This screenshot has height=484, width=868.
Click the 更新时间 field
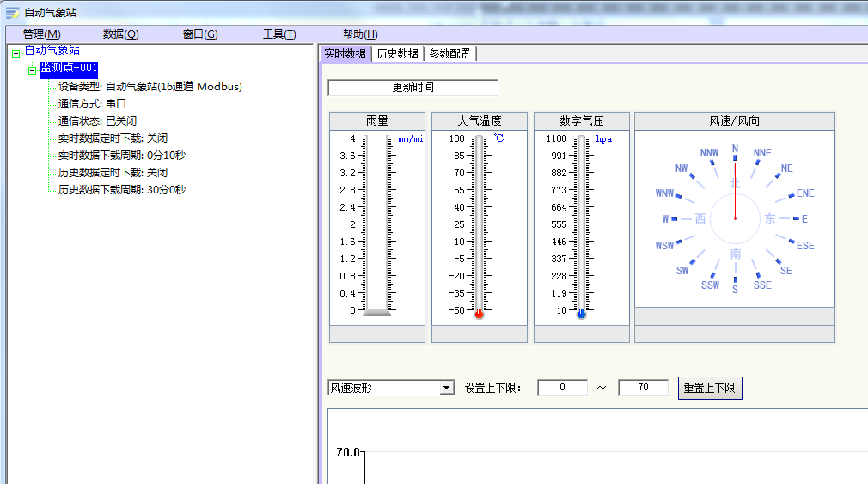click(x=413, y=88)
